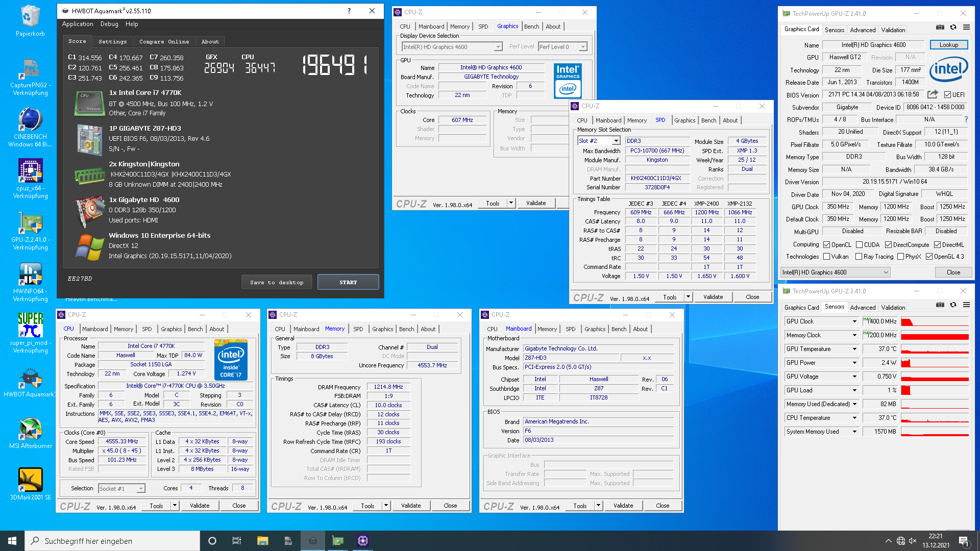This screenshot has width=980, height=551.
Task: Click GPU Power sensor graph bar
Action: click(935, 363)
